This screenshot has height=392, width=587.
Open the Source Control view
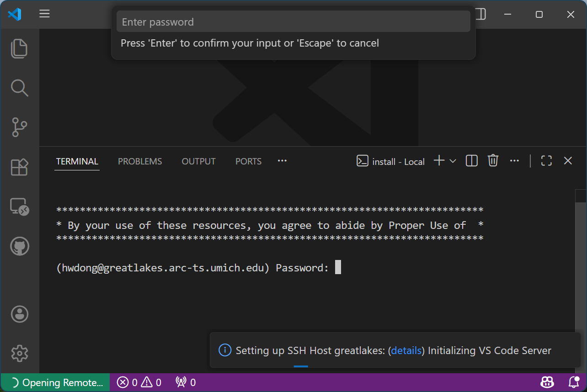coord(19,127)
